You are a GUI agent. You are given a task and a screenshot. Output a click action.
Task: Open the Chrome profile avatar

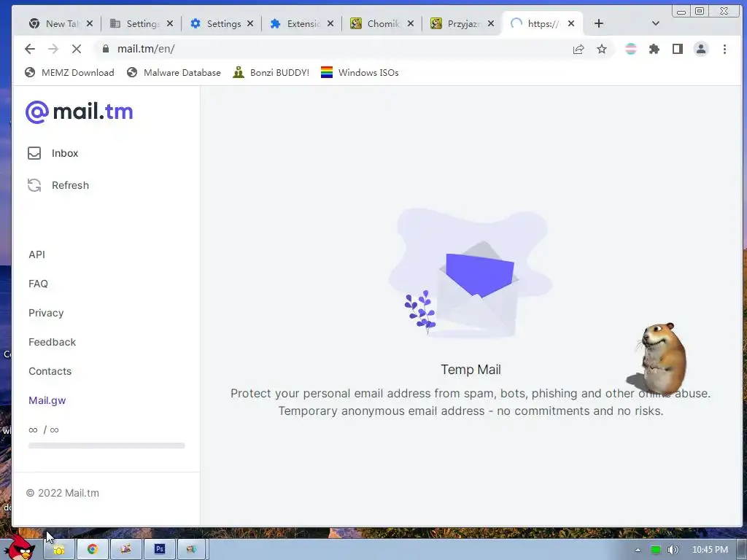[701, 49]
